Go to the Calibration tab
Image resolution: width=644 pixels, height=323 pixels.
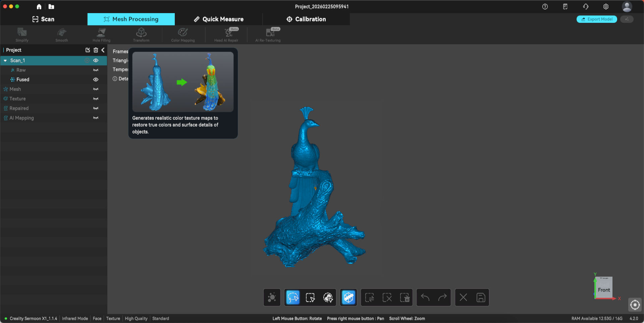click(306, 19)
